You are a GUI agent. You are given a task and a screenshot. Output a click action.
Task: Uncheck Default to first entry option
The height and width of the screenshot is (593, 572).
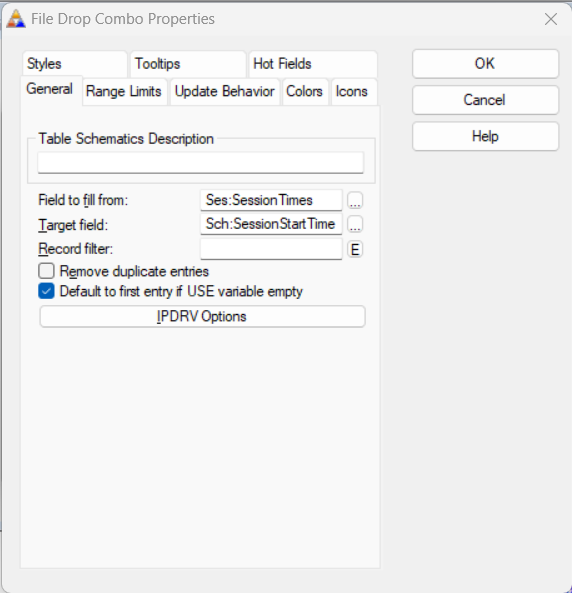[x=46, y=291]
